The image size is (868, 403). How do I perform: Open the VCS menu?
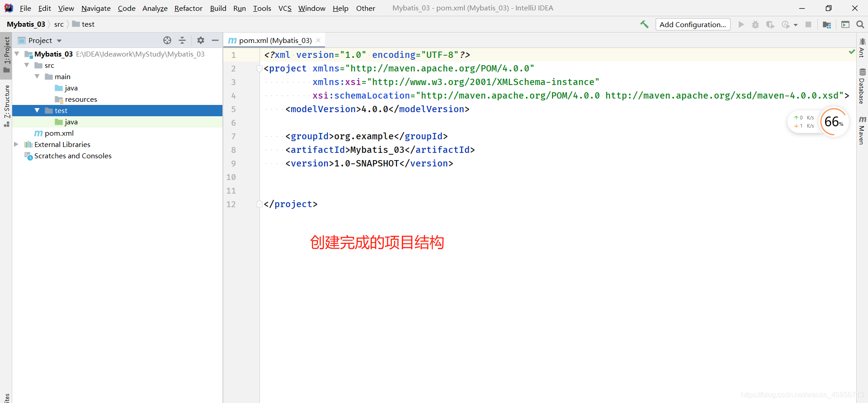(285, 8)
